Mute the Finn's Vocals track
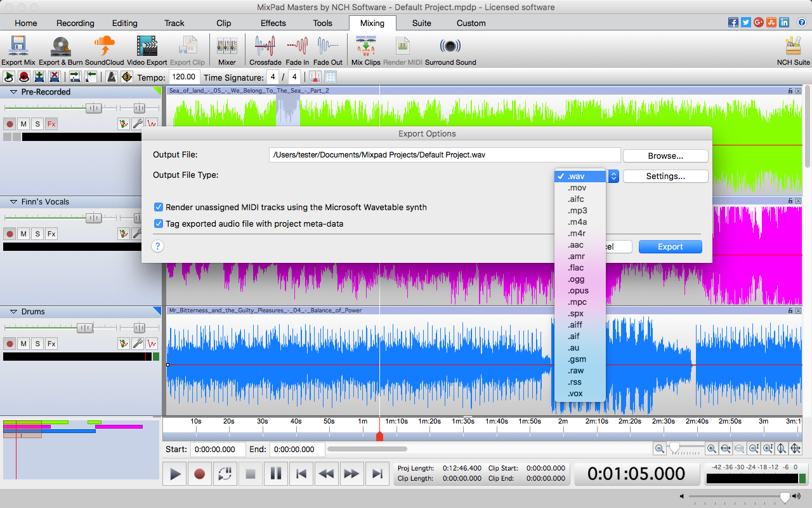This screenshot has width=812, height=508. click(x=23, y=234)
